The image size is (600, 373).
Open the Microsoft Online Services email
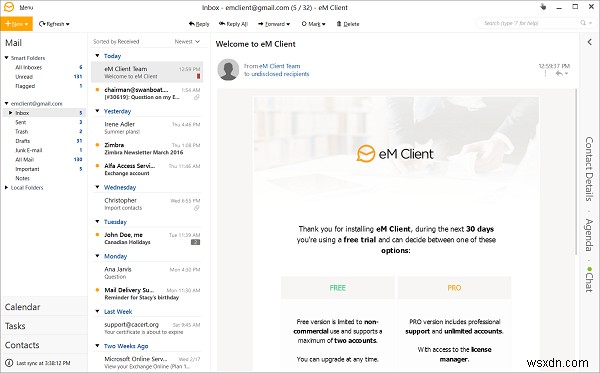(x=147, y=363)
